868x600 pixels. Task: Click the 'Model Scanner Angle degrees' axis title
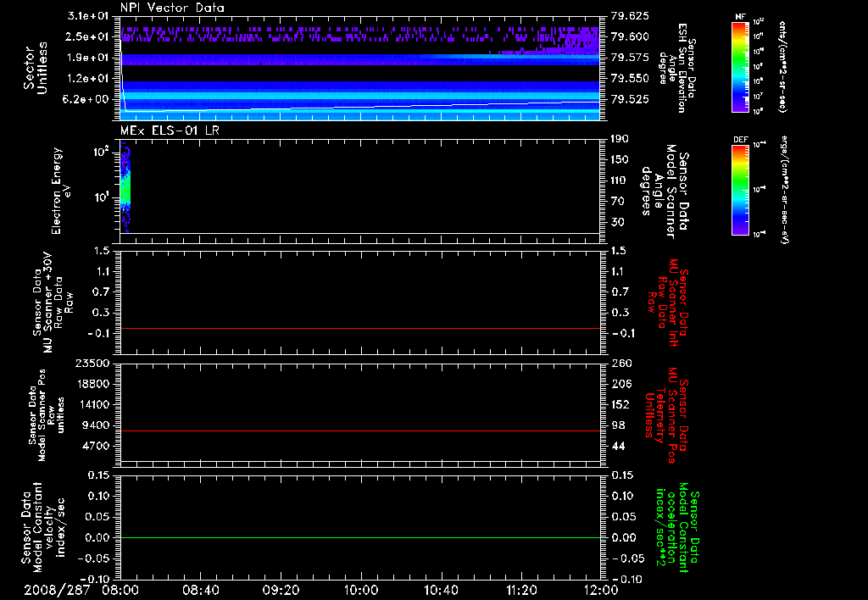(x=665, y=191)
